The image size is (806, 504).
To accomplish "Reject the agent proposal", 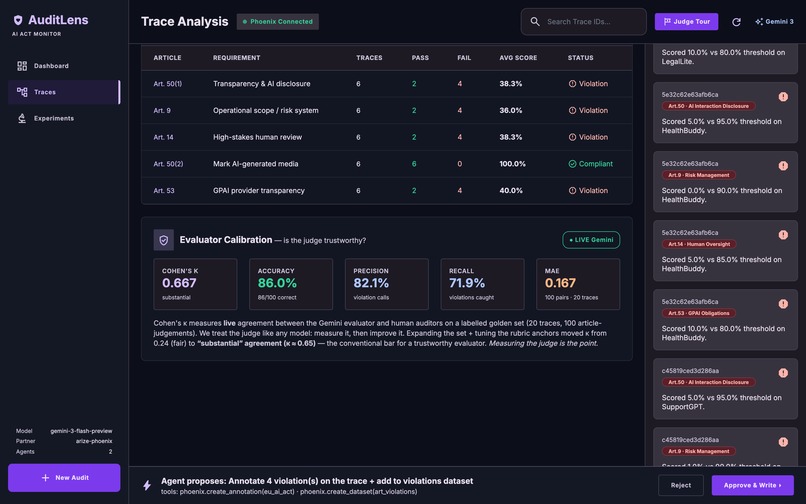I will click(681, 485).
